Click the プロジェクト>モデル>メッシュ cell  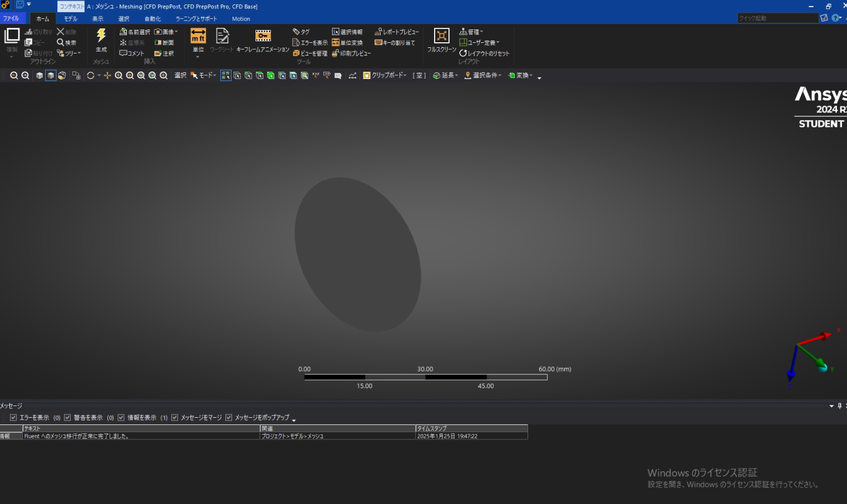pos(338,436)
